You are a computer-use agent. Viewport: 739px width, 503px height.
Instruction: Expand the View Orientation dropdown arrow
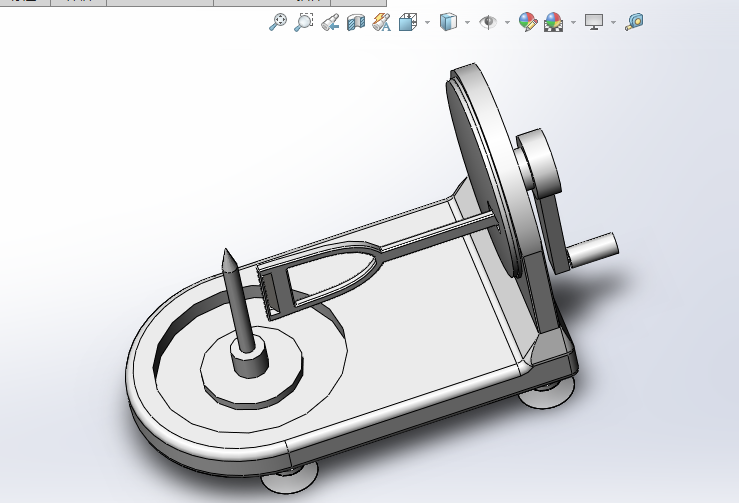427,22
